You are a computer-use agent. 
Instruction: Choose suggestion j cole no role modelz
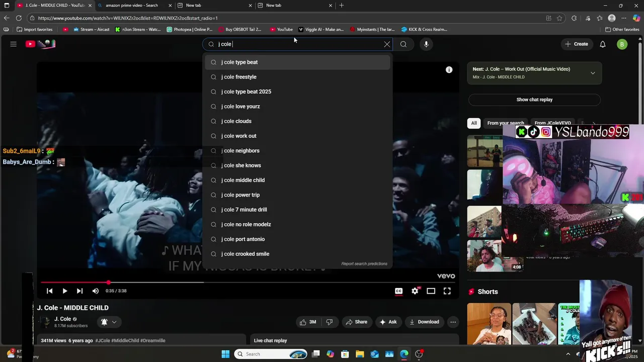[x=297, y=224]
